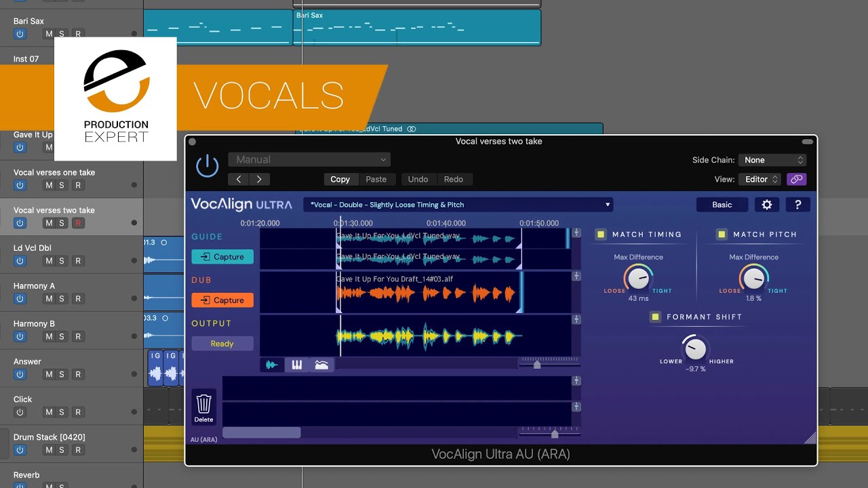Solo the Vocal verses one take track
868x488 pixels.
click(x=62, y=185)
